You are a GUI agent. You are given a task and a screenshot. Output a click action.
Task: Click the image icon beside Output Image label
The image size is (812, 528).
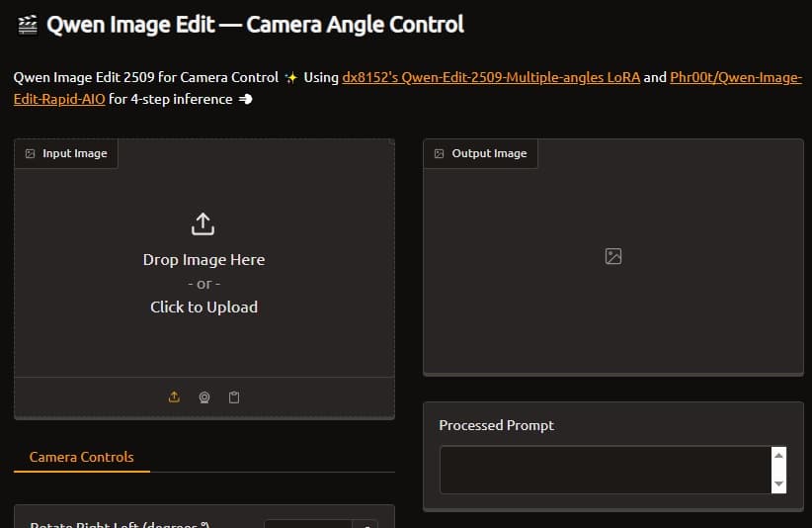(x=440, y=154)
